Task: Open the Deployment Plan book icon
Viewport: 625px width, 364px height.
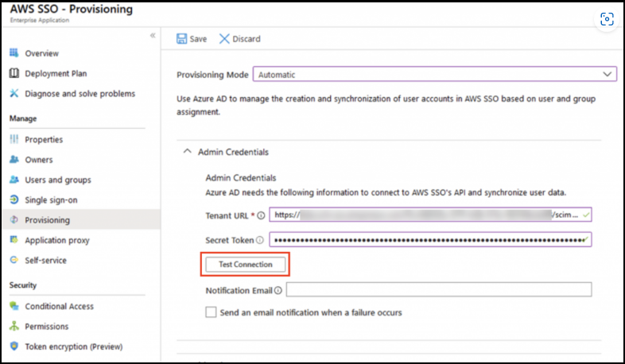Action: click(14, 73)
